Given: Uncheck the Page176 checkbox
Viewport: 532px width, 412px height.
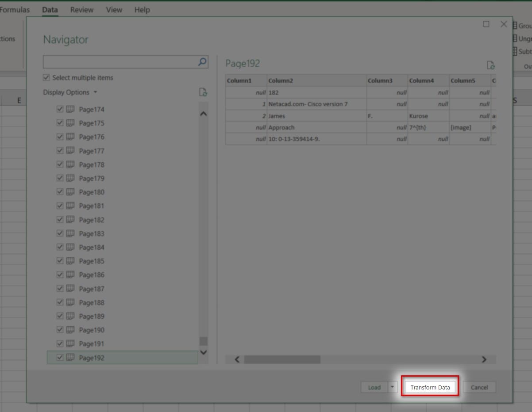Looking at the screenshot, I should coord(60,137).
